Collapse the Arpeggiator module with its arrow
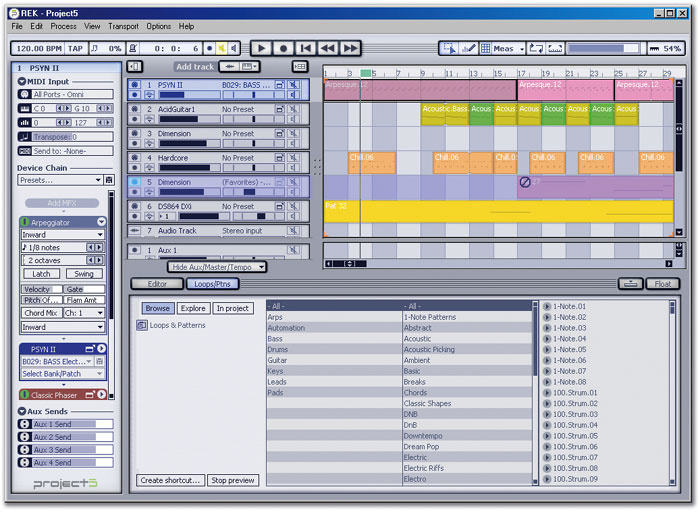700x512 pixels. click(101, 222)
